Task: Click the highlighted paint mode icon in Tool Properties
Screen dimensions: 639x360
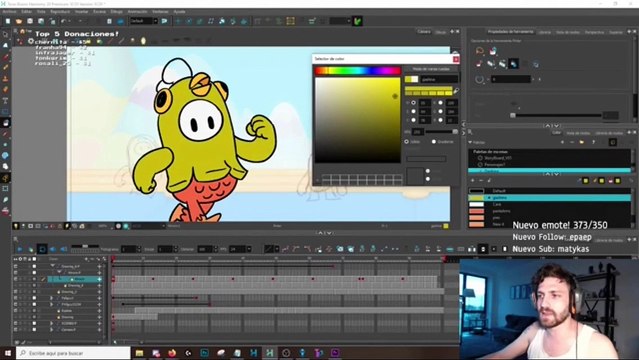Action: [513, 64]
